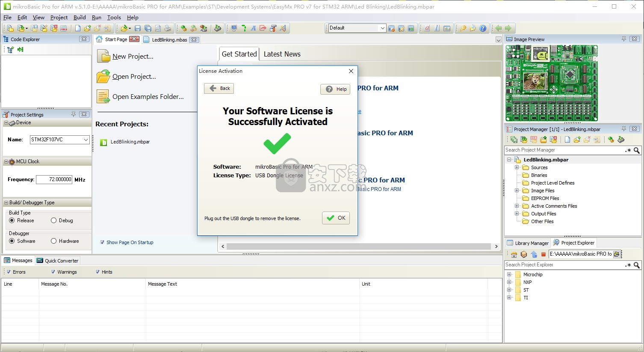Click the New Project... link on Start Page
644x352 pixels.
(133, 57)
